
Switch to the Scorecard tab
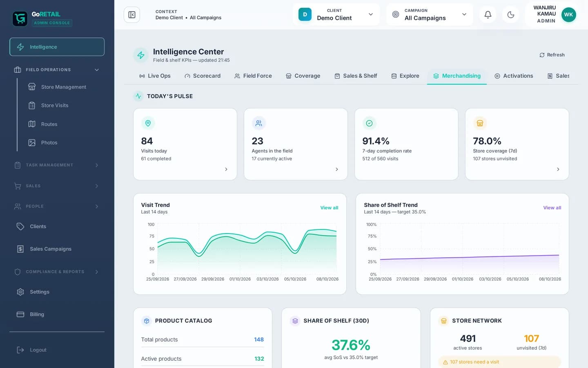coord(203,76)
